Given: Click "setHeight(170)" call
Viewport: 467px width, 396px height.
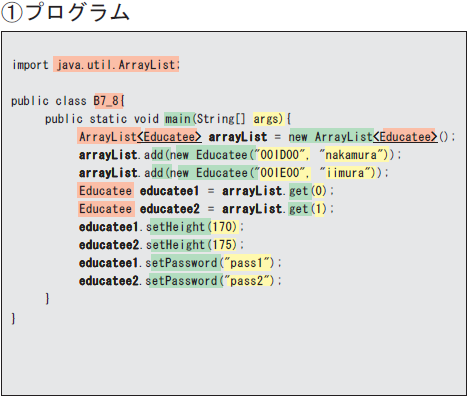Looking at the screenshot, I should (191, 227).
